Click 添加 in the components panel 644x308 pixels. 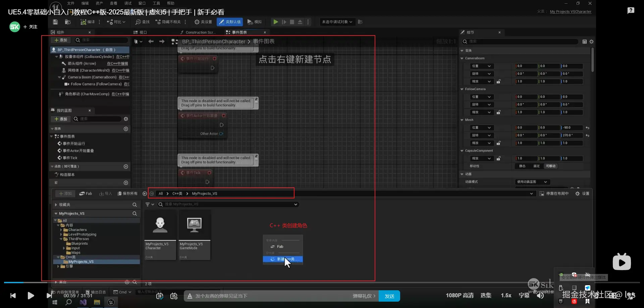(x=61, y=40)
